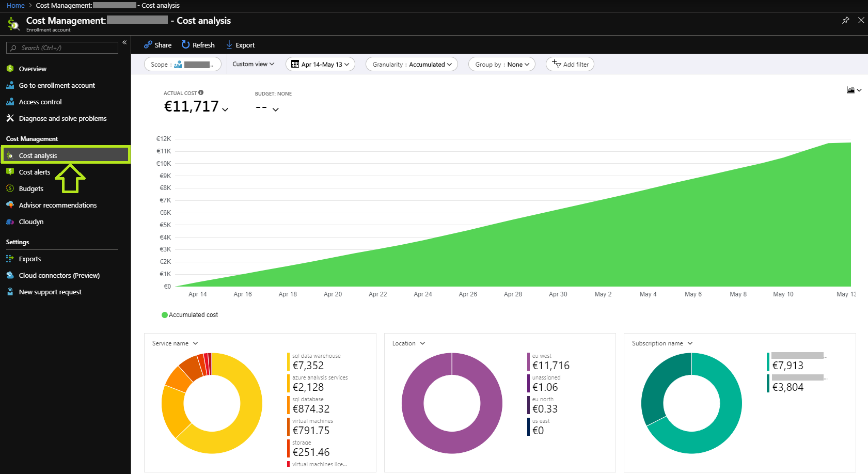Expand the Granularity Accumulated dropdown
Viewport: 868px width, 474px height.
click(x=412, y=64)
